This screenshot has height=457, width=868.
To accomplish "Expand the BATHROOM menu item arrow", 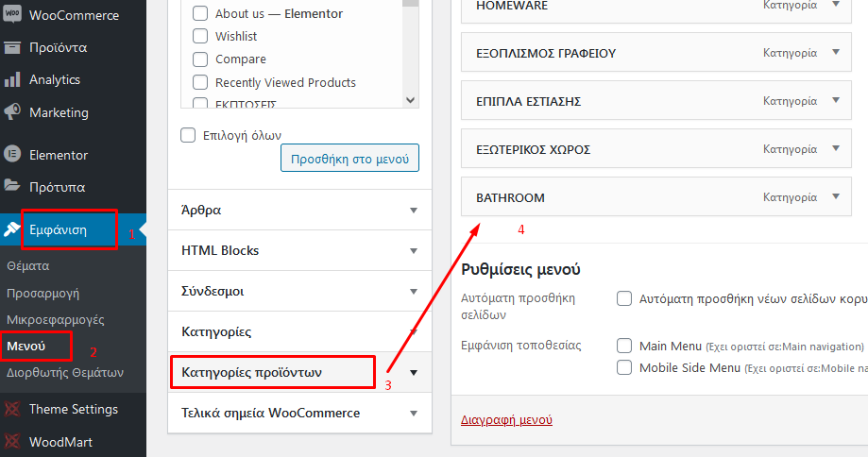I will point(836,196).
